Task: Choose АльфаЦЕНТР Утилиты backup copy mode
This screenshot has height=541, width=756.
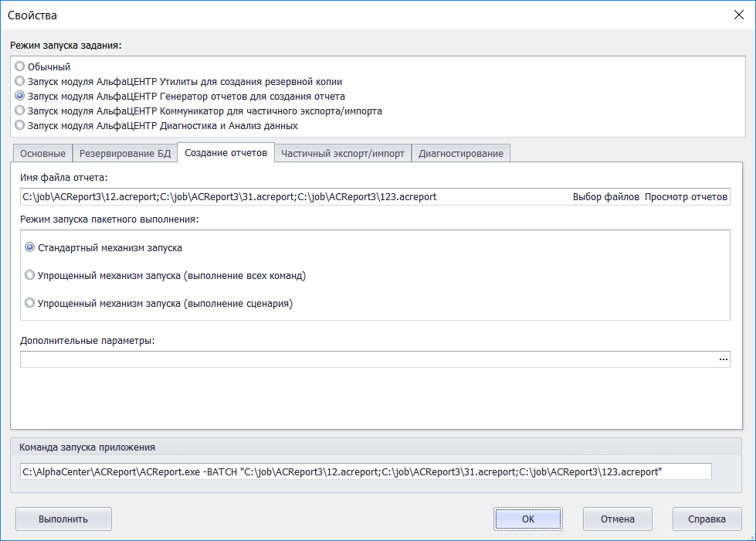Action: tap(20, 81)
